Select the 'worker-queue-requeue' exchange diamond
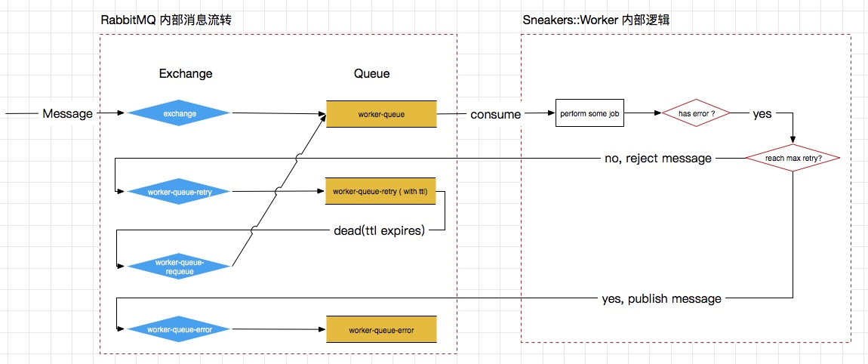Screen dimensions: 868x364 [179, 267]
